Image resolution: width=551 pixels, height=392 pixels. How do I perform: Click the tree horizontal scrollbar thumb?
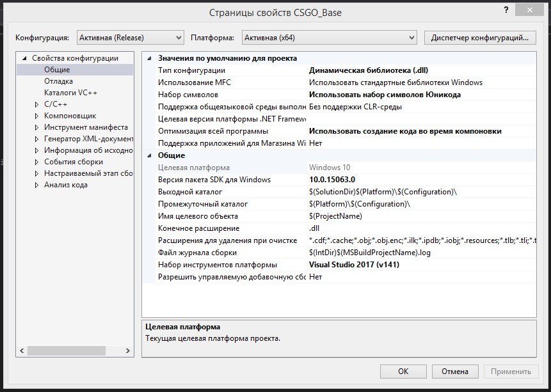point(67,350)
